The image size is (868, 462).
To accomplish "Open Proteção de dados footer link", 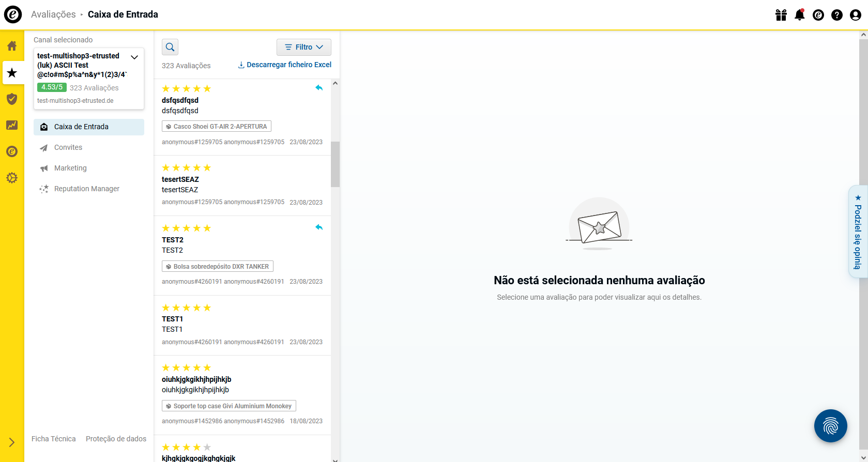I will click(116, 439).
